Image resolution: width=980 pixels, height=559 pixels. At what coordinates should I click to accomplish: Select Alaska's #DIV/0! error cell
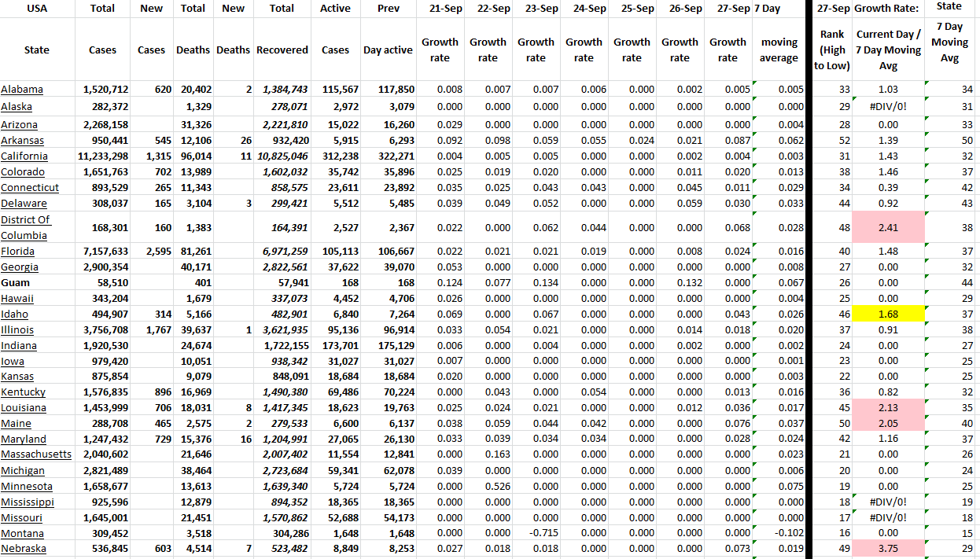[x=888, y=106]
